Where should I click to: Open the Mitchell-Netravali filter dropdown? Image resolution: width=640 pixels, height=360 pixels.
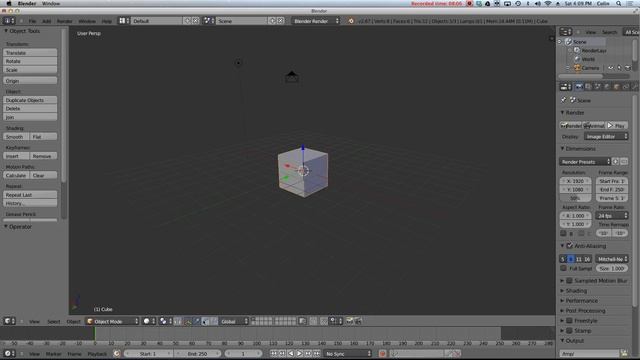(612, 259)
